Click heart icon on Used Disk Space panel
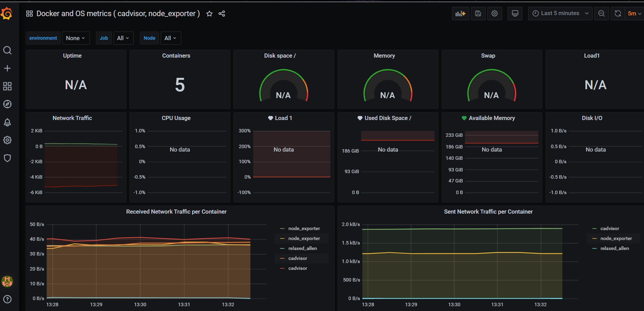Image resolution: width=644 pixels, height=311 pixels. click(x=360, y=118)
